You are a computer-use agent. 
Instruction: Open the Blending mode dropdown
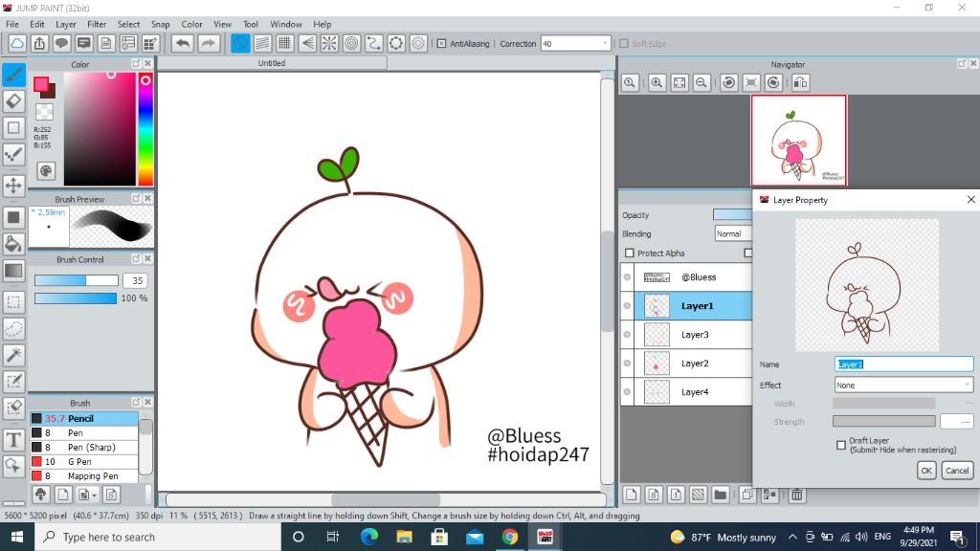click(x=733, y=233)
